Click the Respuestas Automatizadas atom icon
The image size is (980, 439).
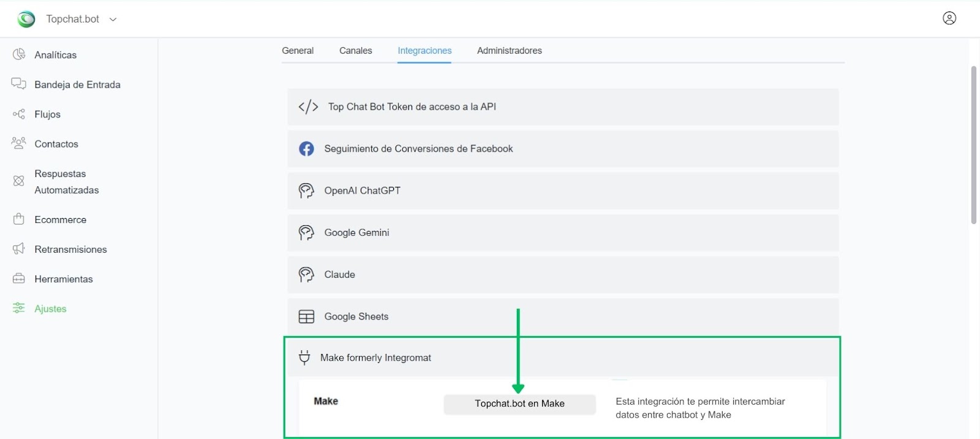point(19,181)
